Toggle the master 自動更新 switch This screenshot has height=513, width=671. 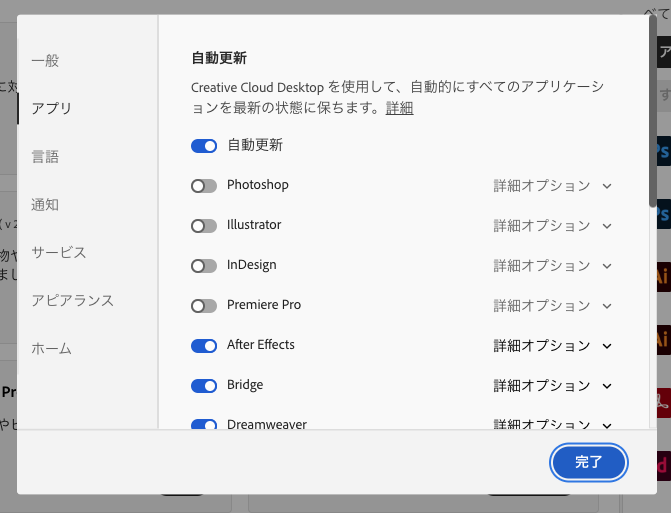pos(204,146)
